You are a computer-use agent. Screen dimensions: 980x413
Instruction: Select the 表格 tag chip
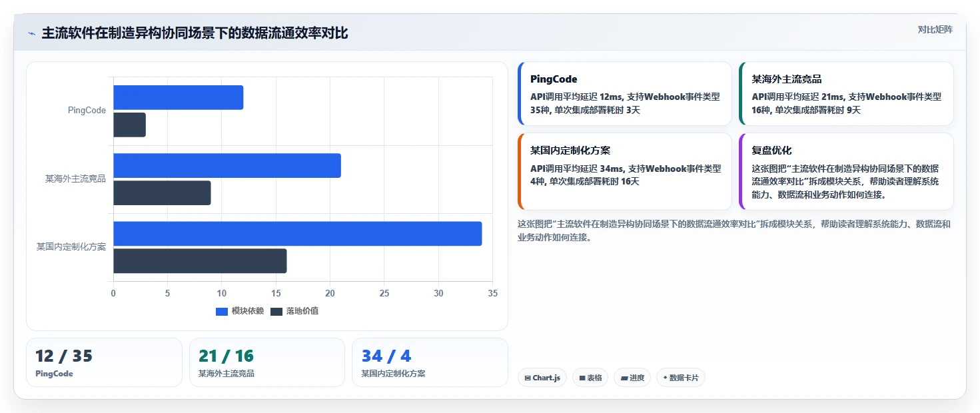point(590,378)
